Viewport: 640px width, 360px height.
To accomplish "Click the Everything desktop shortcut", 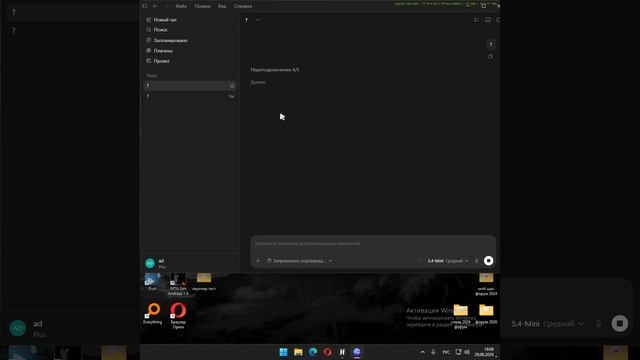I will [153, 313].
